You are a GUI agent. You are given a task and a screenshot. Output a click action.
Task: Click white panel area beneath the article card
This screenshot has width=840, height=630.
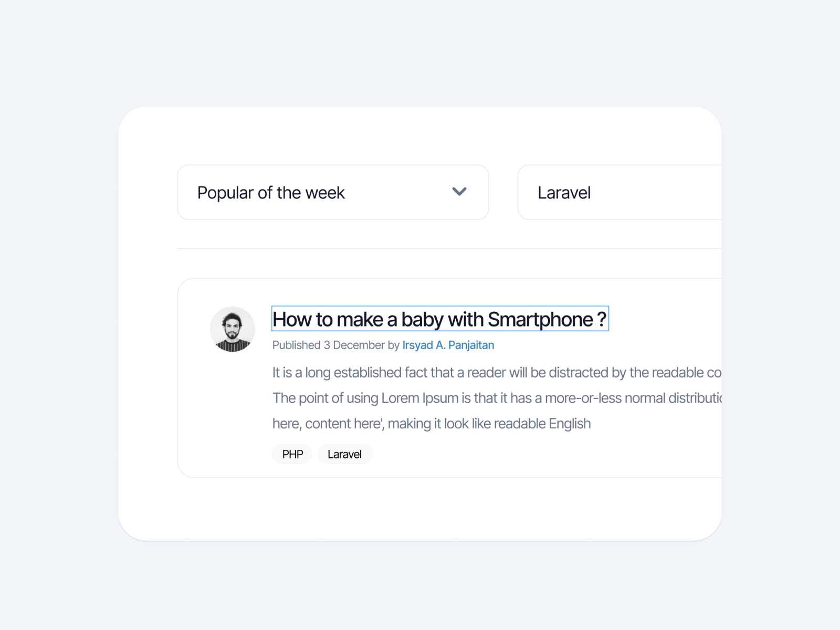point(420,509)
